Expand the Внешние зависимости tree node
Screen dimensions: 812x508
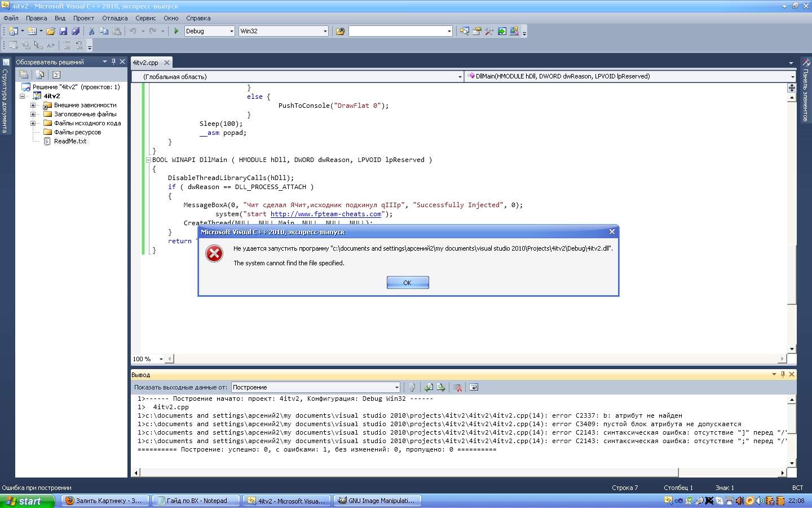pyautogui.click(x=33, y=105)
